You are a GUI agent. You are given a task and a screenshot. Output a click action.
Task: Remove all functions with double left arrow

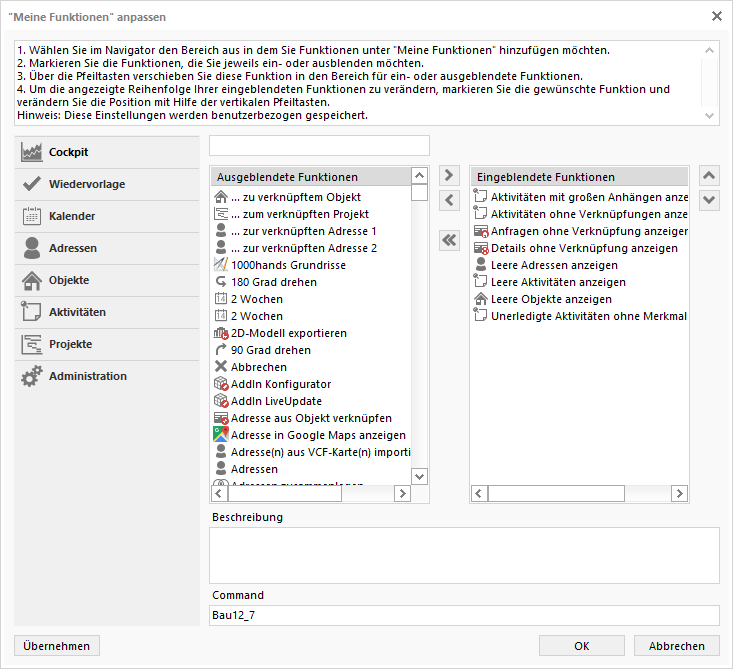(x=449, y=240)
